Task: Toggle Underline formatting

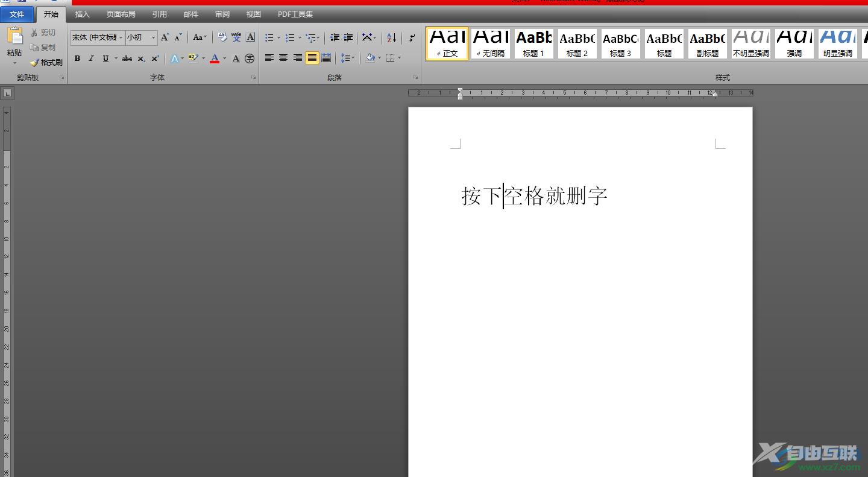Action: 105,58
